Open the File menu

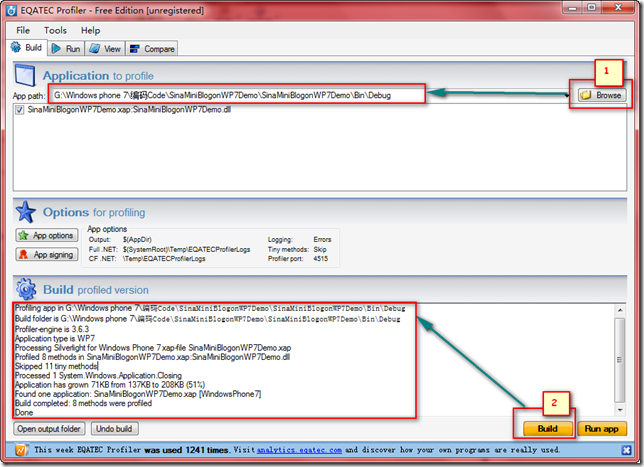pos(23,30)
